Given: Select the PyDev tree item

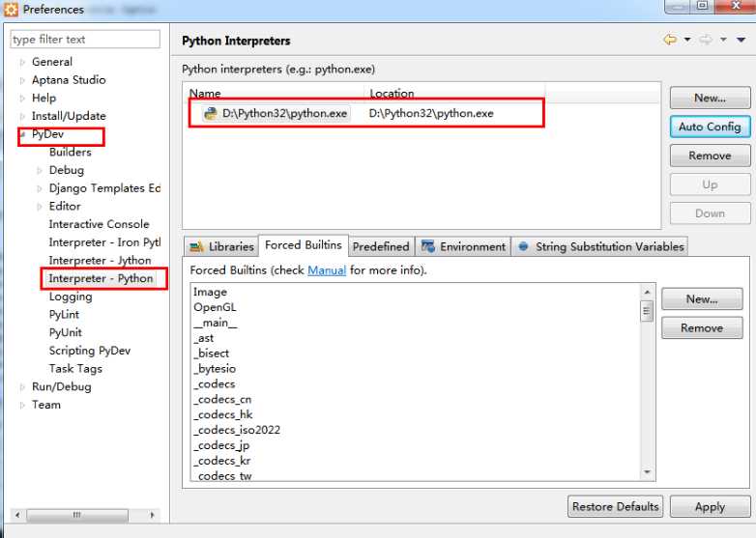Looking at the screenshot, I should click(x=47, y=134).
